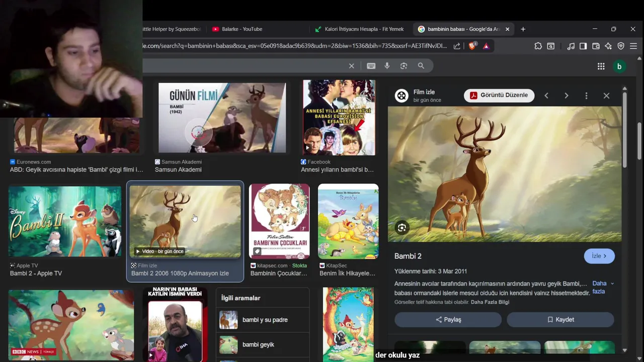Select related search "bambi geyik"
The image size is (644, 362).
263,345
